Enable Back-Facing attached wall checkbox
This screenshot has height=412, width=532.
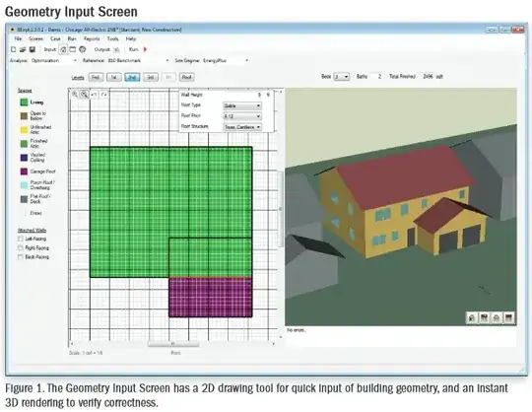tap(21, 257)
